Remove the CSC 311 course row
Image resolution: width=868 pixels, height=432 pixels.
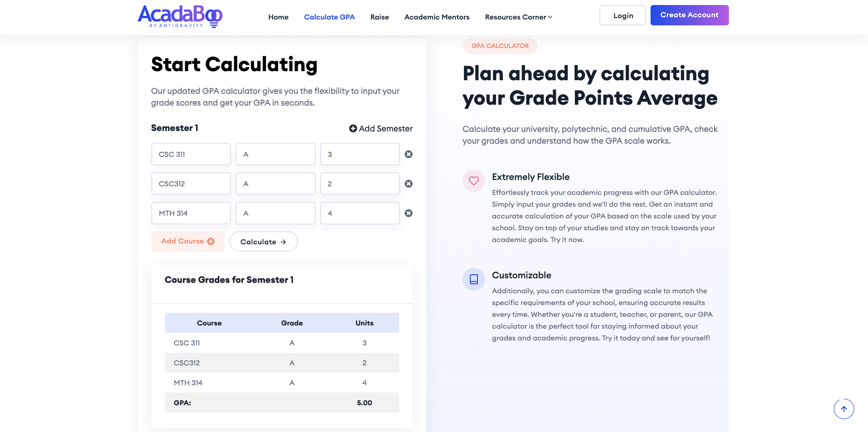pos(408,154)
